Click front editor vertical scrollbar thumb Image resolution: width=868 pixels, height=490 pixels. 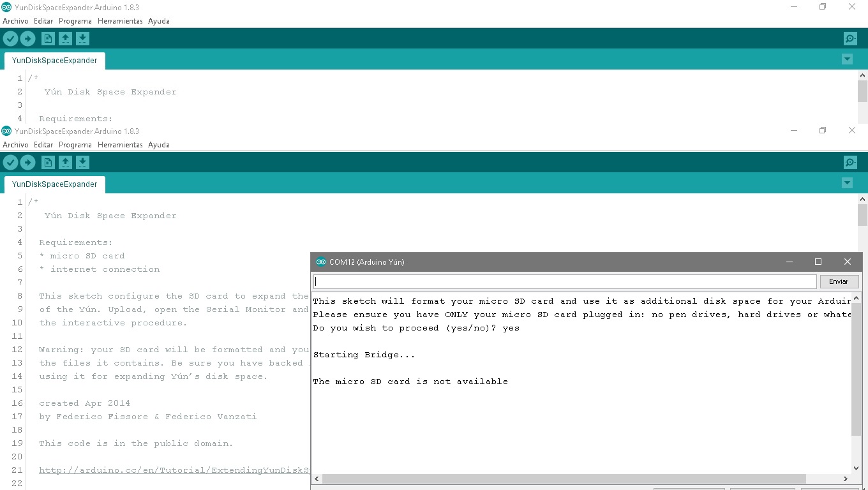[863, 215]
